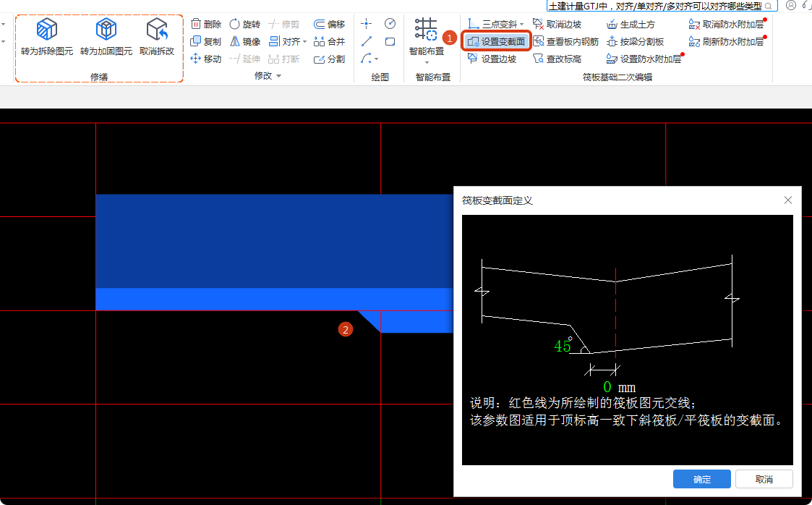Screen dimensions: 812x505
Task: Choose the arc drawing tool
Action: [366, 59]
